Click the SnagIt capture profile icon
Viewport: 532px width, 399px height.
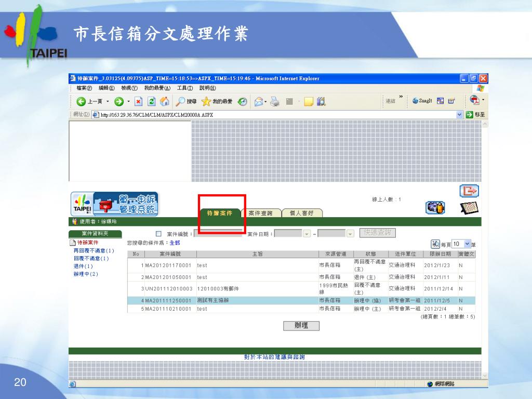click(451, 101)
